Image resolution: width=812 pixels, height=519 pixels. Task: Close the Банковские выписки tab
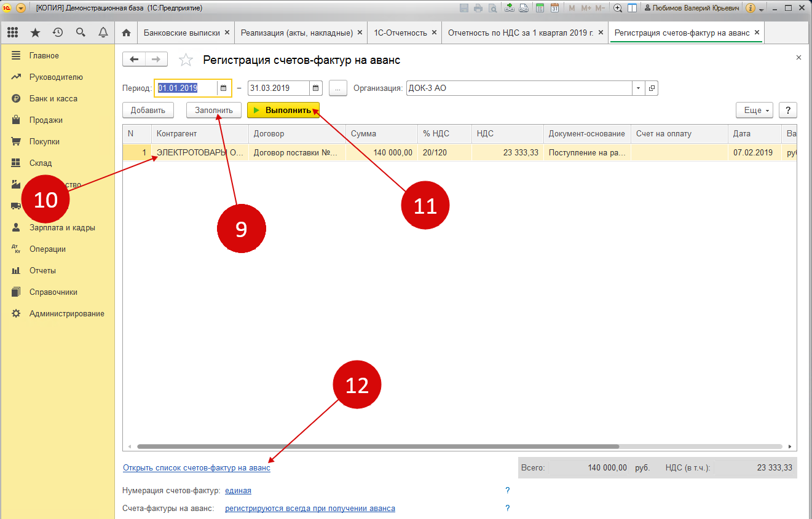(227, 33)
